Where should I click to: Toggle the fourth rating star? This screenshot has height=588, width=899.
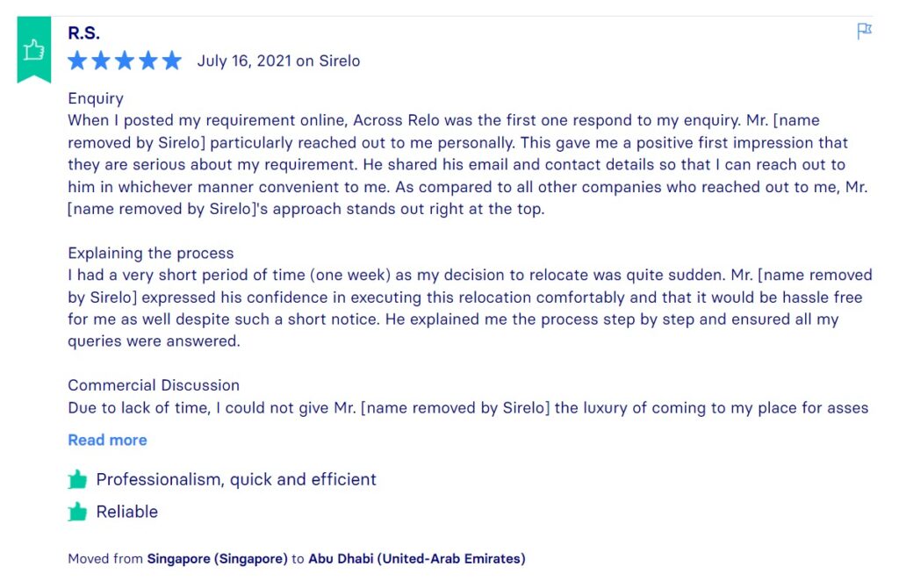[147, 61]
